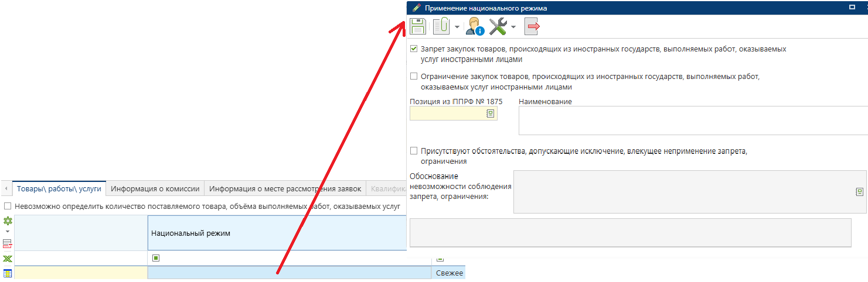Expand the tools dropdown arrow

513,27
